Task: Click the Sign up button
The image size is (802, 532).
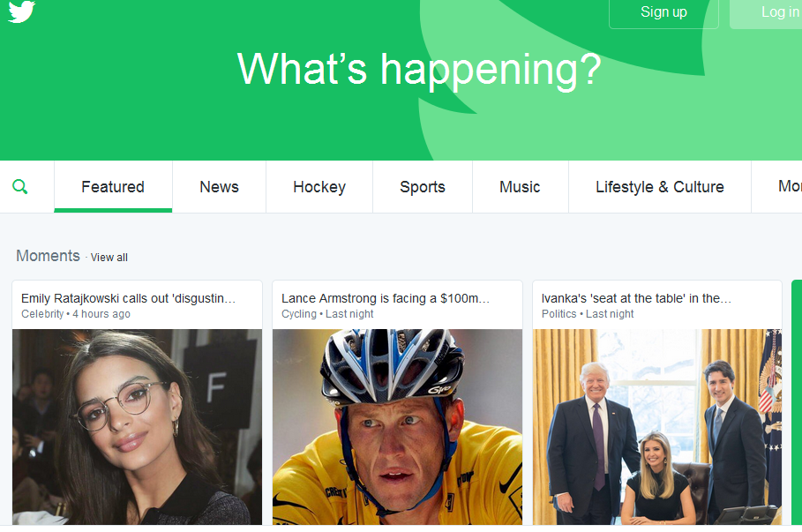Action: coord(663,12)
